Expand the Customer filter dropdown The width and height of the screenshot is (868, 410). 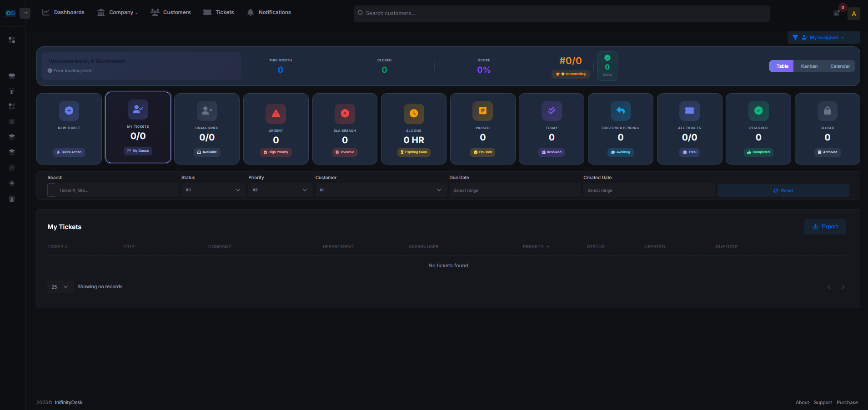coord(380,190)
